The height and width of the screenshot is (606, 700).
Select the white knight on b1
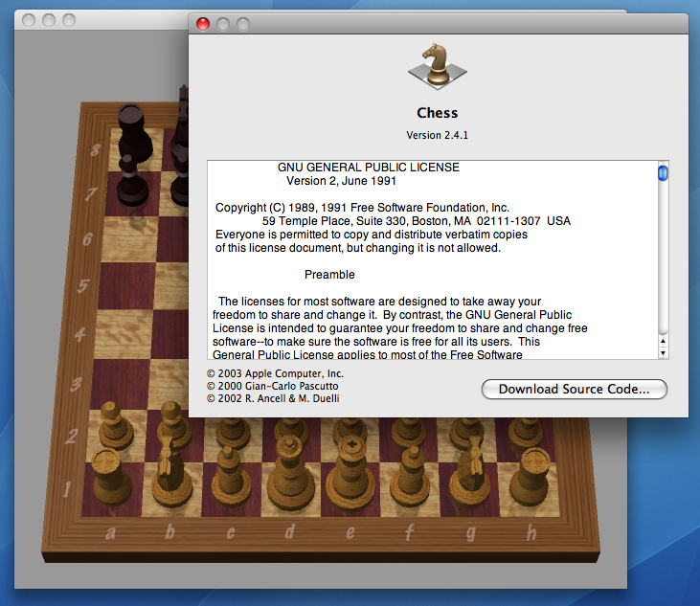(169, 479)
